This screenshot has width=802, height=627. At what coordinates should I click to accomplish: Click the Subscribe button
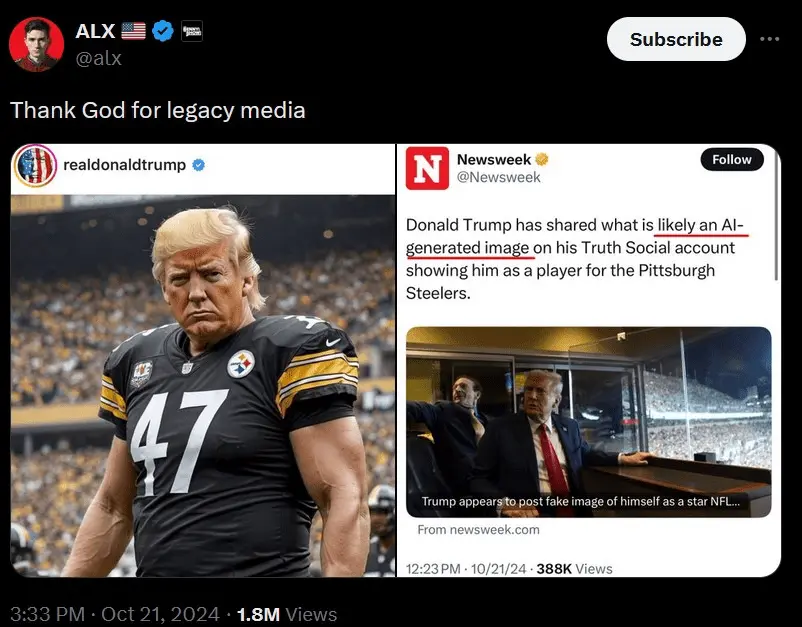pos(676,39)
